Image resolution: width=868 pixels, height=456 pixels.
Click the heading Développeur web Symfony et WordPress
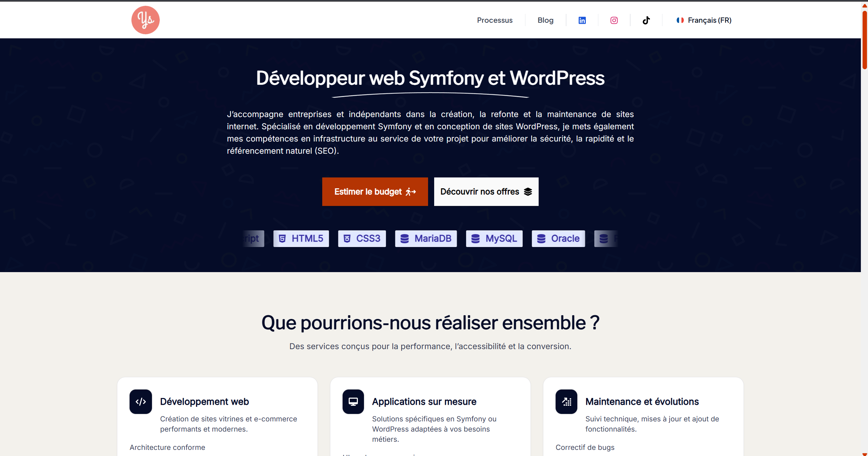tap(430, 78)
